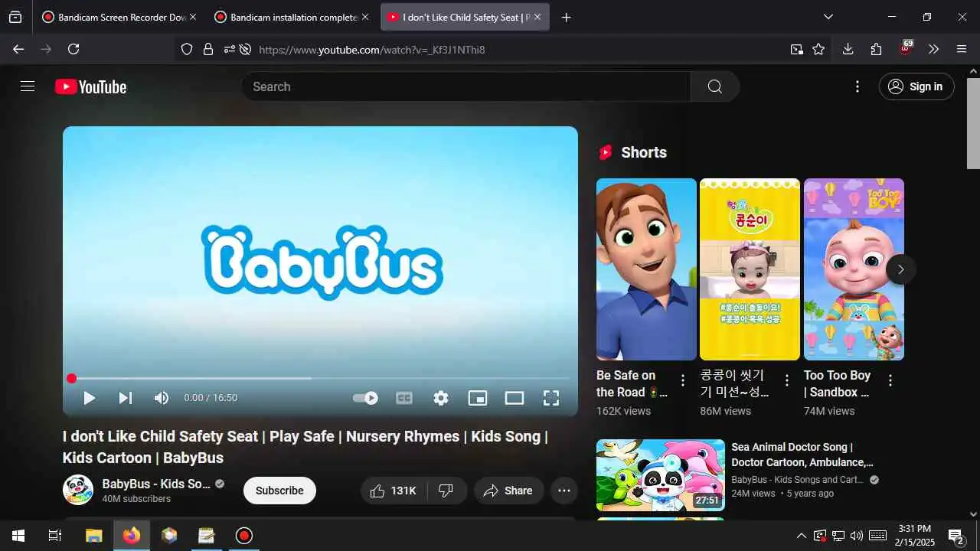Share the video

pos(508,491)
